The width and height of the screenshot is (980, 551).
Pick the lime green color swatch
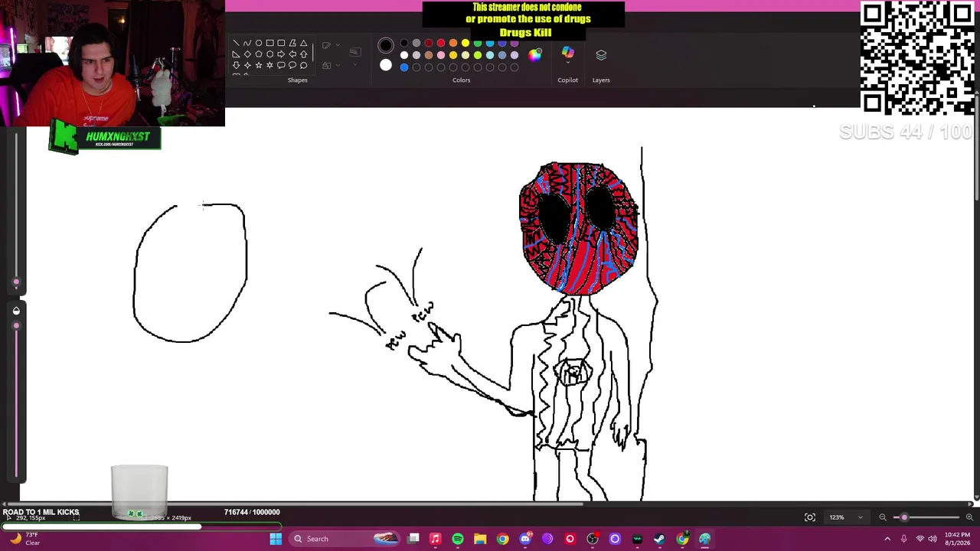coord(478,55)
